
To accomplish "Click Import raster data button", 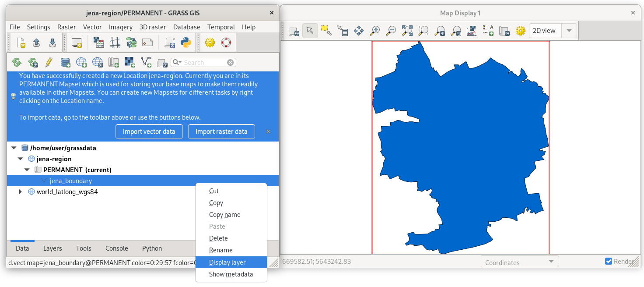I will [x=221, y=131].
